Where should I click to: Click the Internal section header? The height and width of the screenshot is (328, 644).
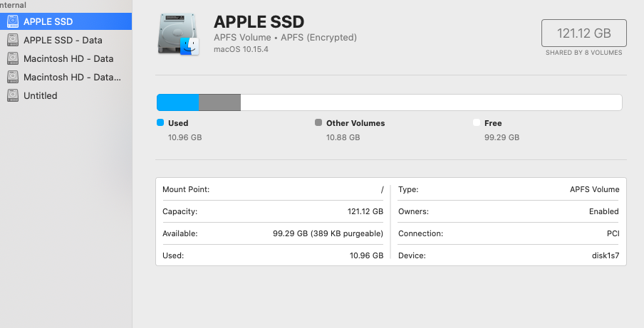(13, 5)
